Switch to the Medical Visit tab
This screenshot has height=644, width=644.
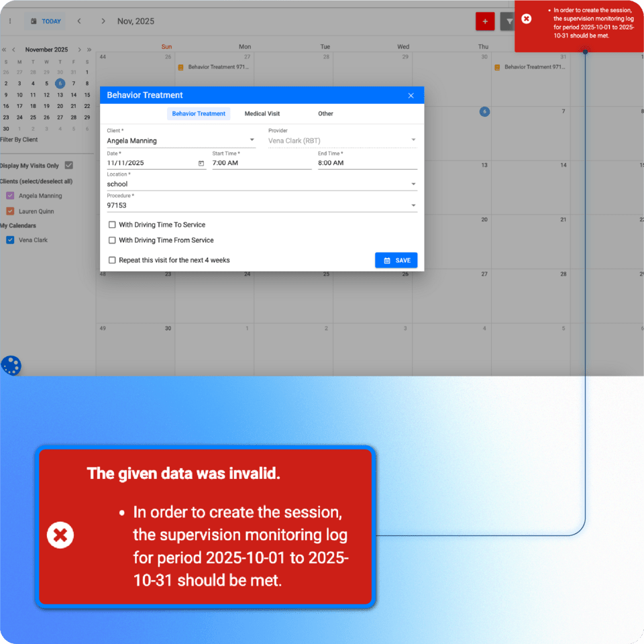262,114
